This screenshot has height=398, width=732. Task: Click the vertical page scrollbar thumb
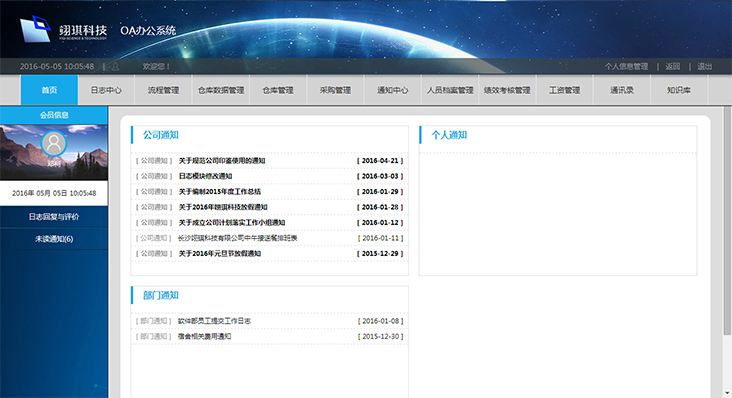coord(727,220)
